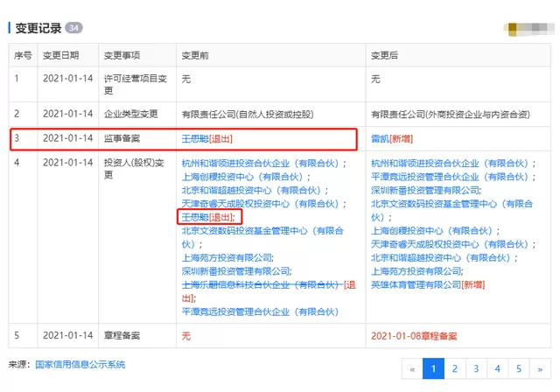Viewport: 560px width, 392px height.
Task: Click the 变更记录 section heading
Action: [x=38, y=28]
